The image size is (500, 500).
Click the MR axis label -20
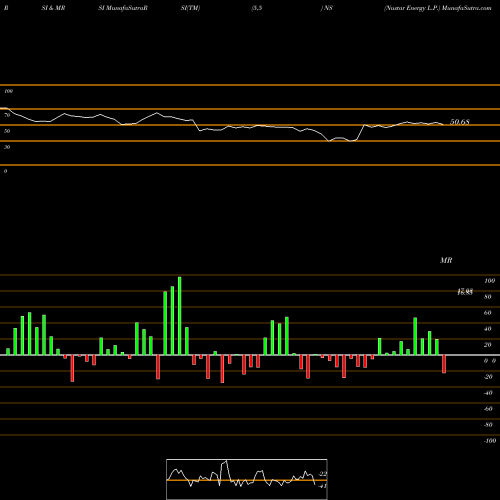[x=488, y=377]
